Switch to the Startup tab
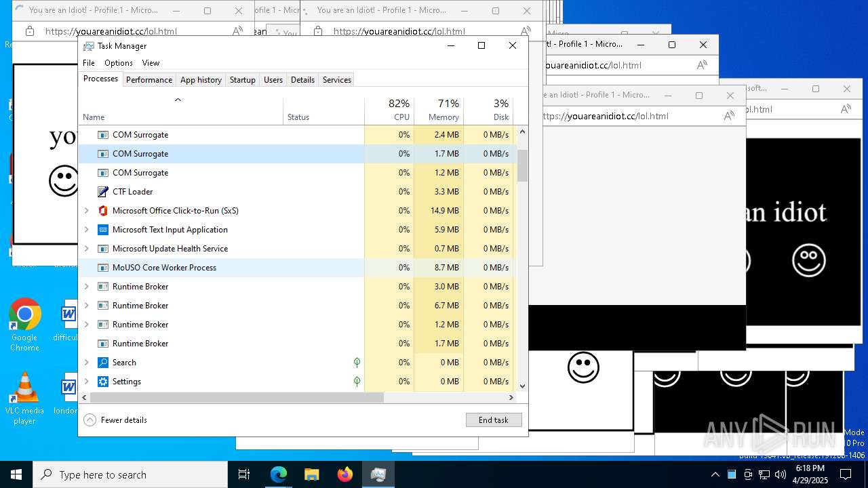868x488 pixels. [242, 80]
